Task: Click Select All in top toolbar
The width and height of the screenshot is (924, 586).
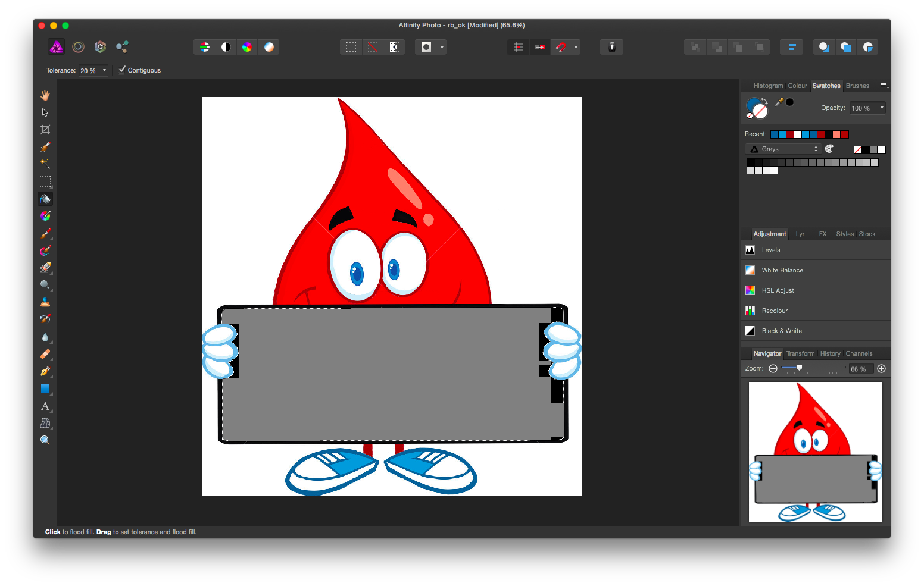Action: click(x=351, y=47)
